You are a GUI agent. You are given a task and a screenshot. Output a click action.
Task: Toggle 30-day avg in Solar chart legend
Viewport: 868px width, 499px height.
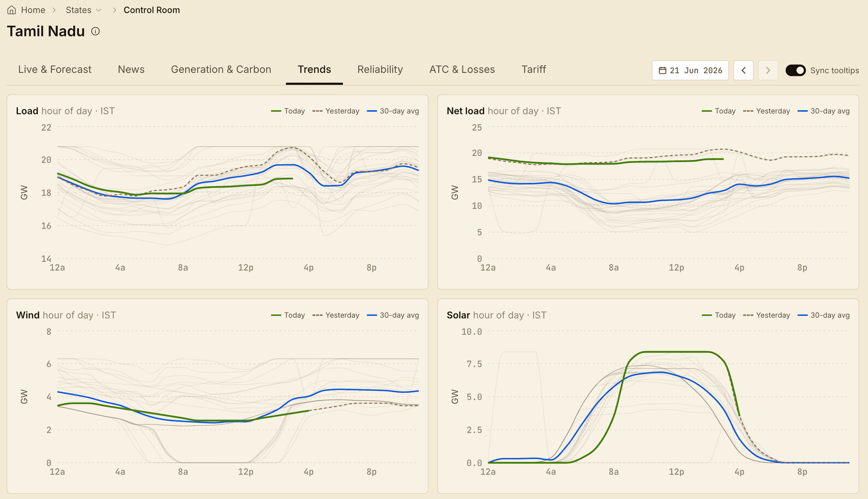pyautogui.click(x=823, y=315)
